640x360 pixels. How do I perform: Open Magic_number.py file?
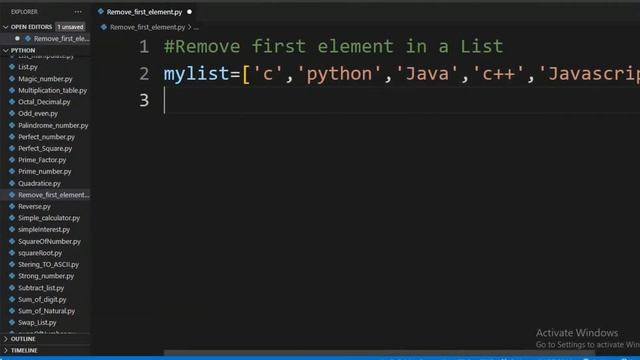pyautogui.click(x=45, y=79)
